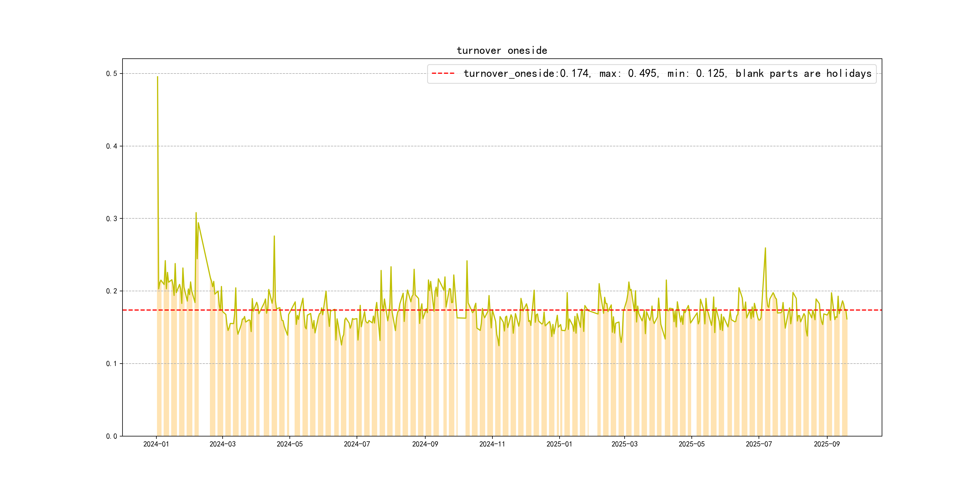Select the 2024-07 x-axis tick label

pos(357,444)
